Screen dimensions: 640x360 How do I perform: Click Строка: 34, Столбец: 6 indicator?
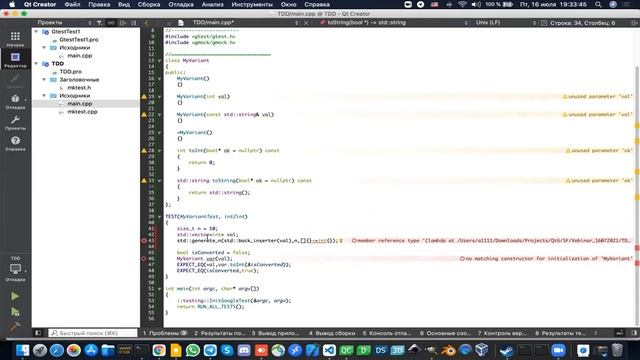(x=582, y=23)
